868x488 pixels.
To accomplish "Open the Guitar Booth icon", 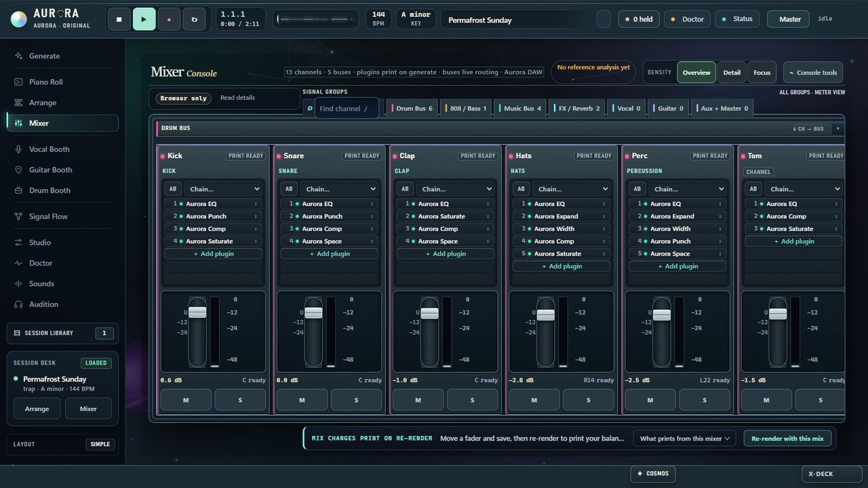I will (18, 170).
